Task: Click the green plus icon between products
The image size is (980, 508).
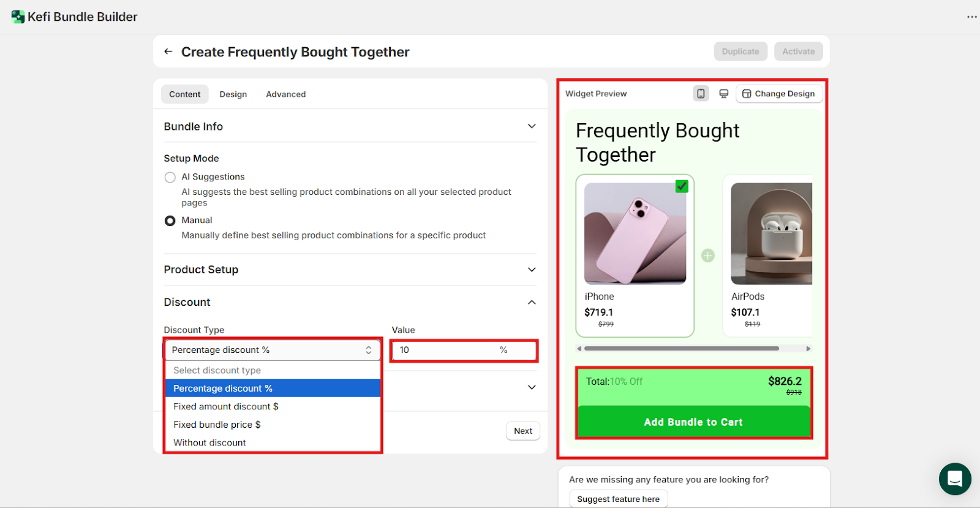Action: coord(708,256)
